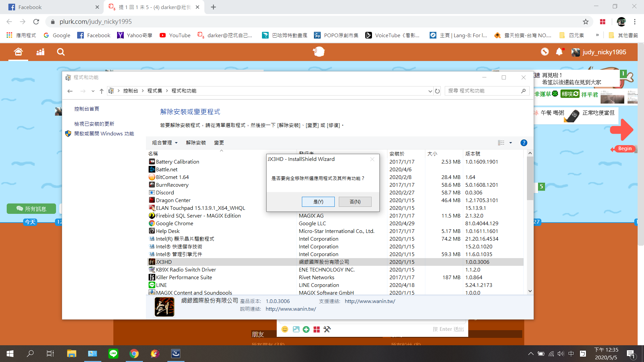
Task: Open Yahoo奇摩 bookmark
Action: (x=135, y=35)
